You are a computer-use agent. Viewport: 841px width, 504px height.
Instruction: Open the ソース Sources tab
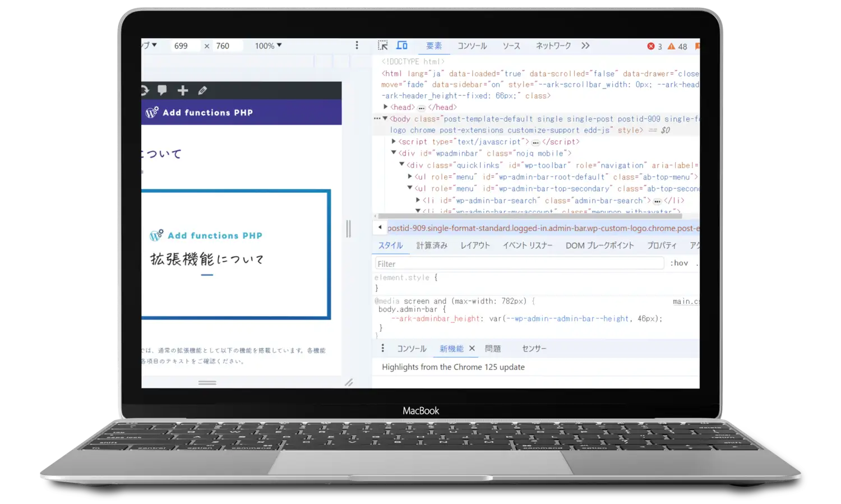511,46
